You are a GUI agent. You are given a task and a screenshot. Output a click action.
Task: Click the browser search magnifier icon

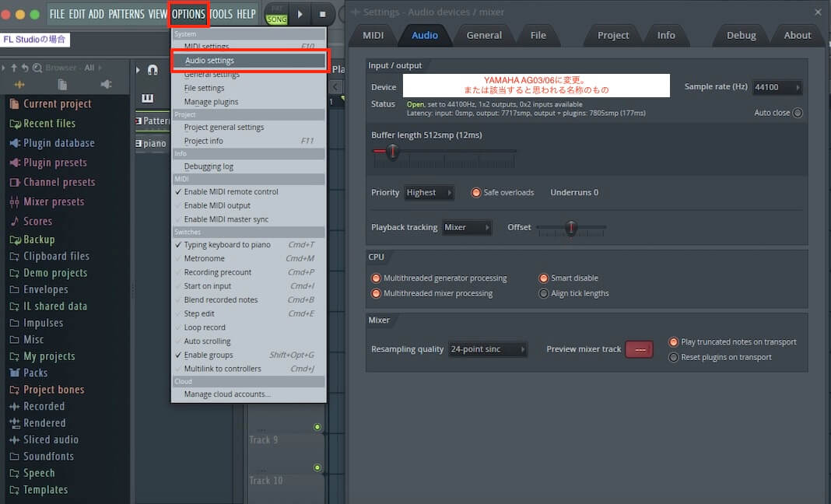point(37,68)
